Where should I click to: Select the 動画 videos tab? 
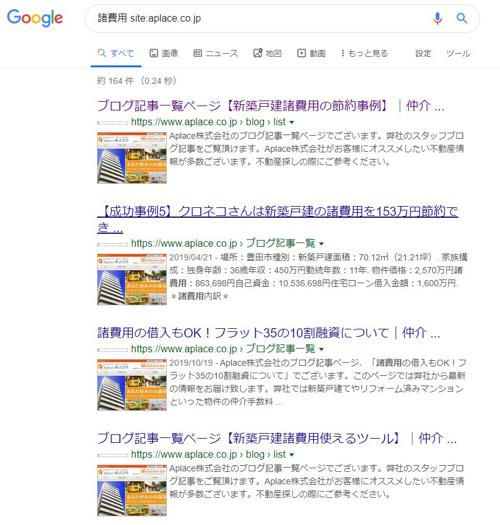(x=311, y=53)
